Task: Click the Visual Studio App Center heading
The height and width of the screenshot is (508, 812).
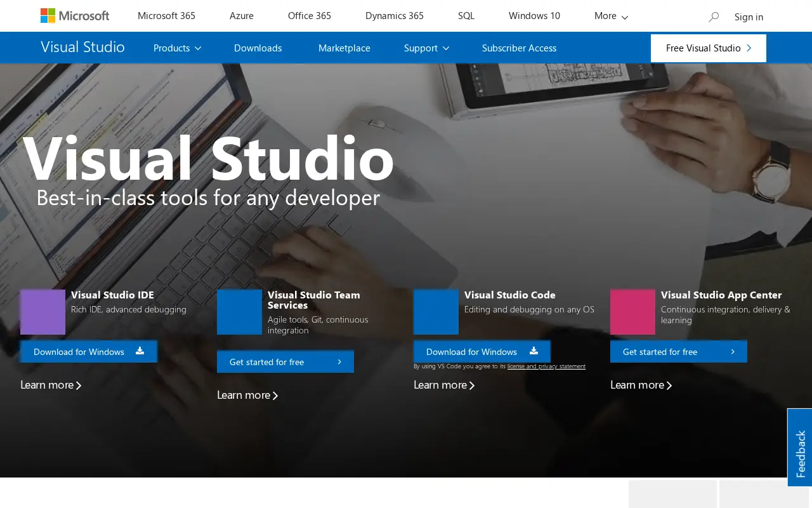Action: click(721, 295)
